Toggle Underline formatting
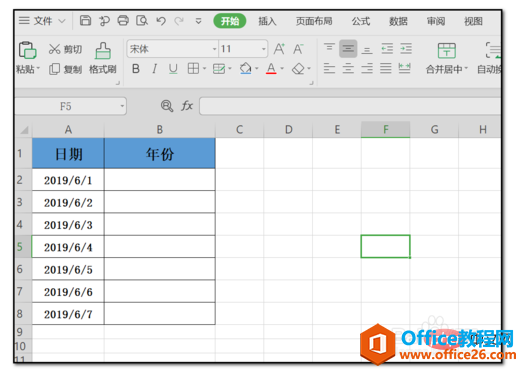Screen dimensions: 523x372 tap(173, 69)
